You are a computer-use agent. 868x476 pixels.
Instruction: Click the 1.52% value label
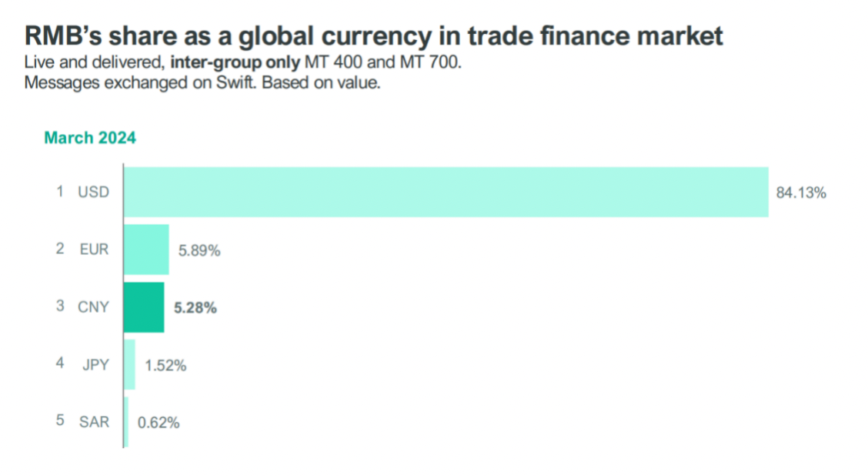click(165, 365)
